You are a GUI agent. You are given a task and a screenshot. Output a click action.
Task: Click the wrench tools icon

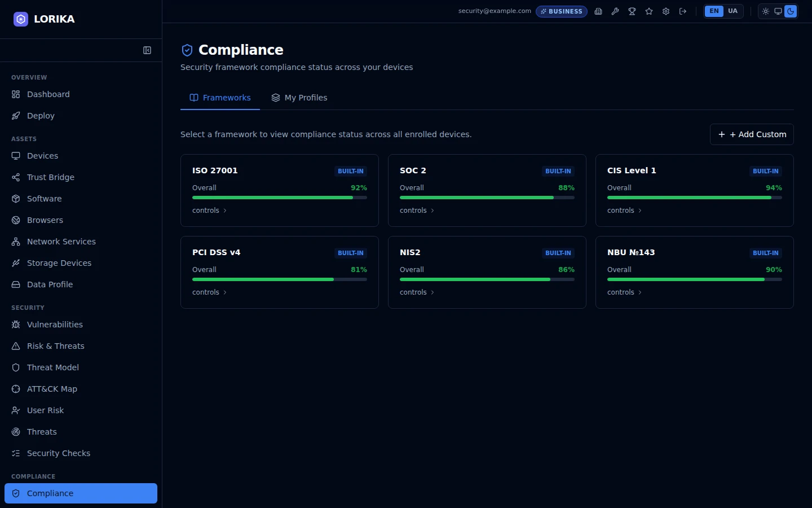click(615, 11)
